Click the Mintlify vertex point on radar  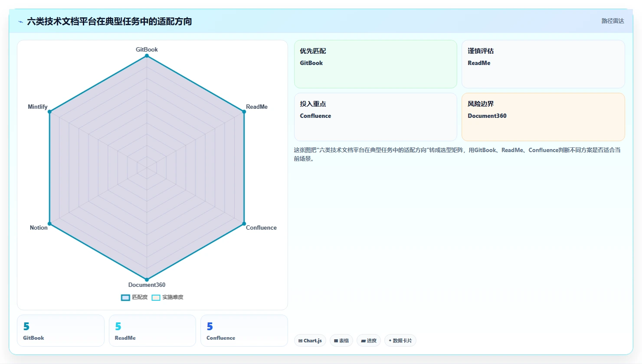coord(49,112)
